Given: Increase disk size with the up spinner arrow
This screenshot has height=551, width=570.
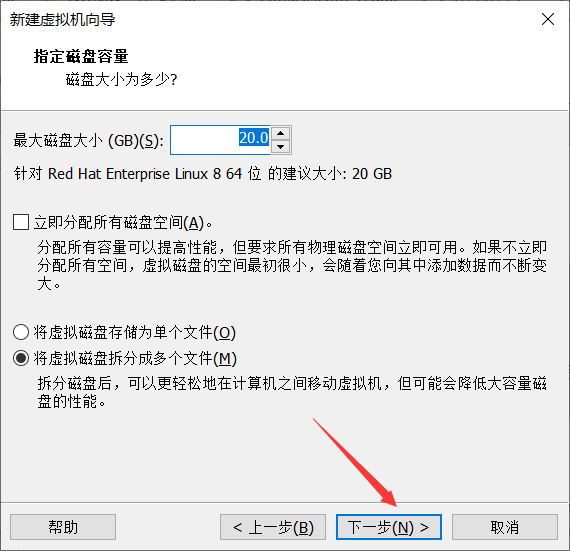Looking at the screenshot, I should 280,133.
